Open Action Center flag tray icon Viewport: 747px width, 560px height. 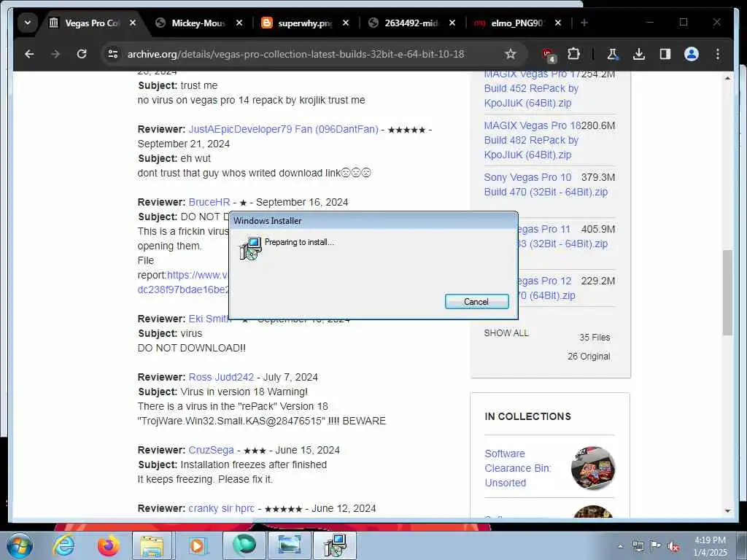(x=655, y=546)
